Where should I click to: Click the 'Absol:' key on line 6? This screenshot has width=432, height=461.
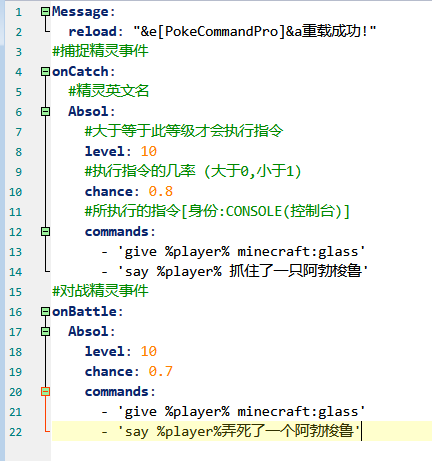click(x=92, y=111)
